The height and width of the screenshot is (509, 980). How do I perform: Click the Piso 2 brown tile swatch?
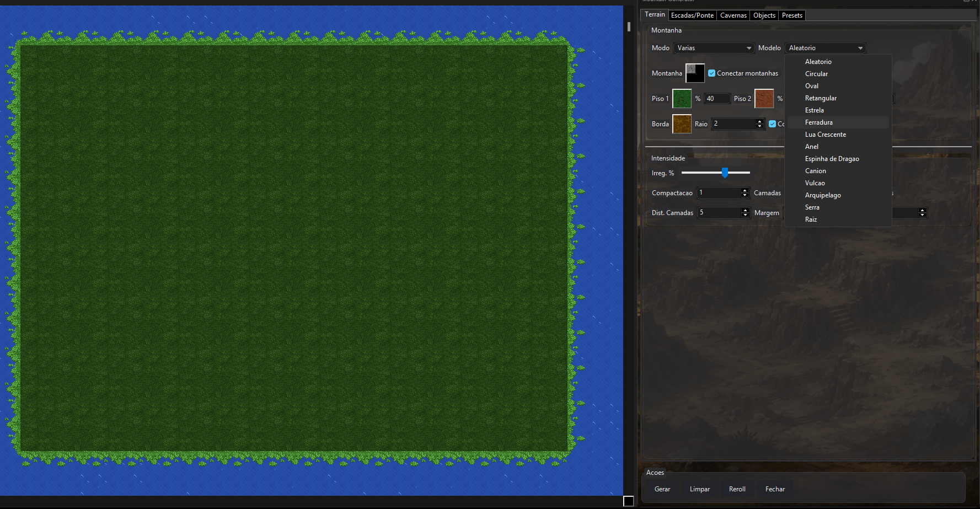point(764,99)
